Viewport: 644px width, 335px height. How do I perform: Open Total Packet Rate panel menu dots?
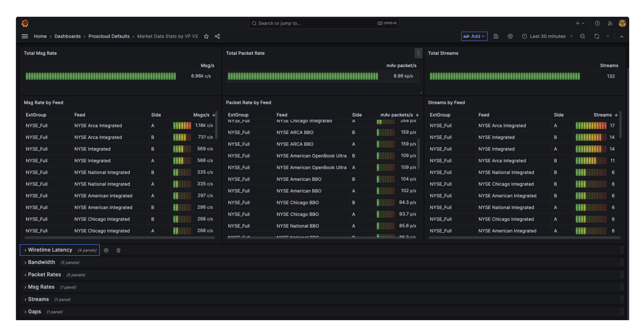[x=418, y=53]
